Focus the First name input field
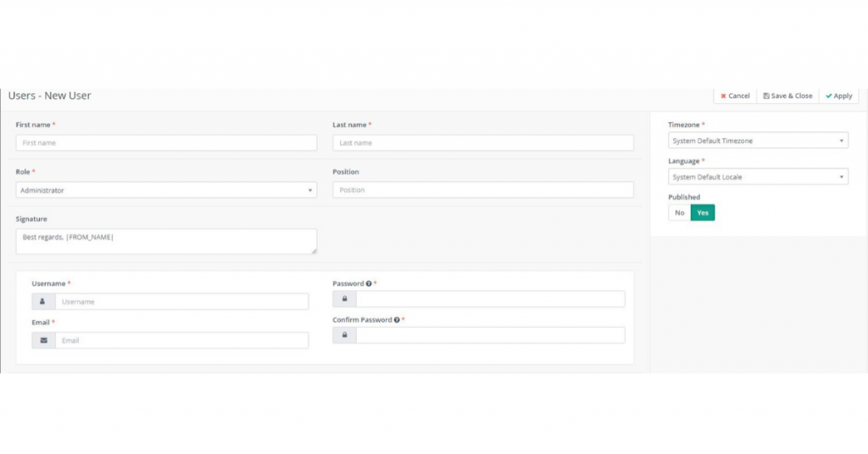 166,143
